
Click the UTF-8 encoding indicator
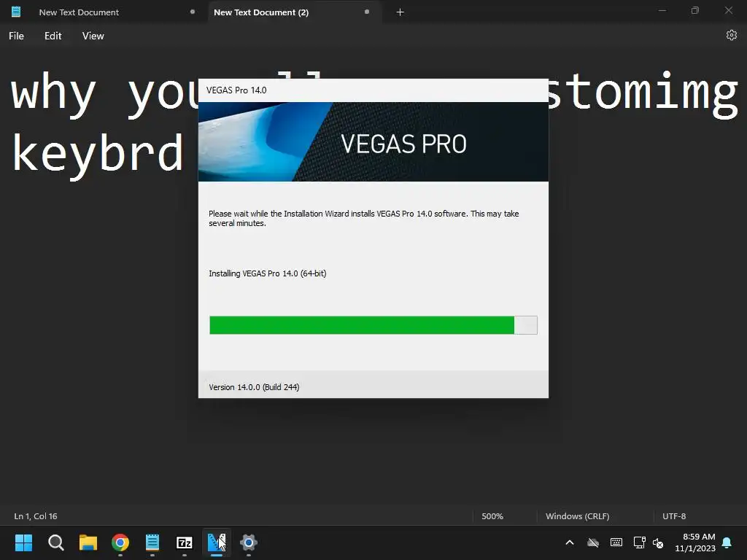(674, 516)
